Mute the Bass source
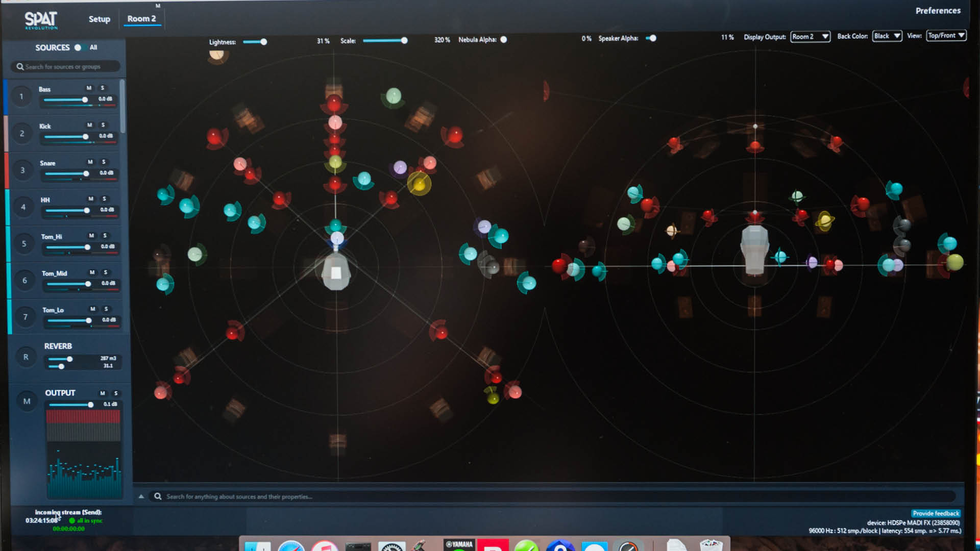The height and width of the screenshot is (551, 980). [89, 88]
